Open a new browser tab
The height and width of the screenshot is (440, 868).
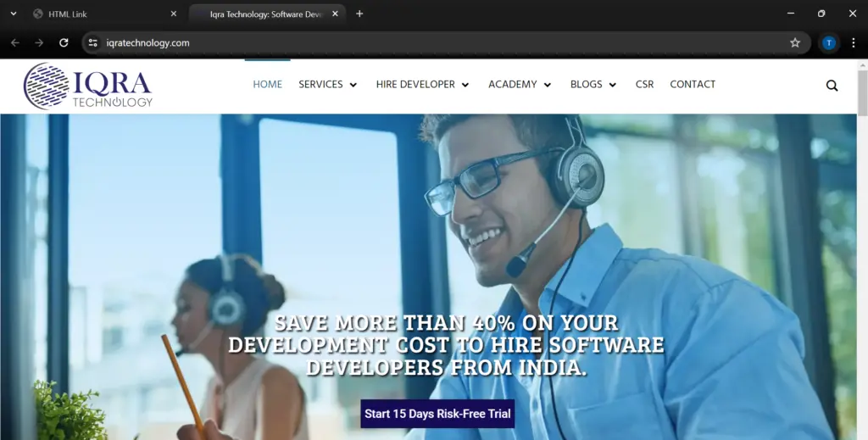tap(359, 14)
